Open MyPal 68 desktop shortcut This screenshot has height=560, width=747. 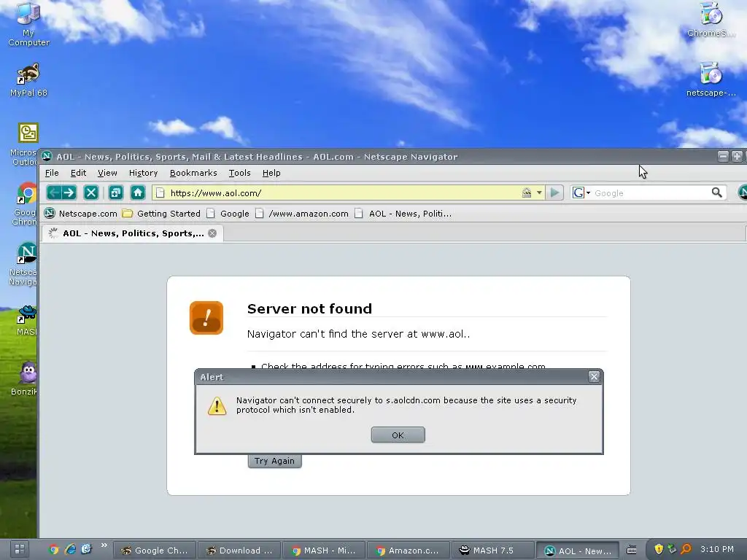(x=28, y=80)
